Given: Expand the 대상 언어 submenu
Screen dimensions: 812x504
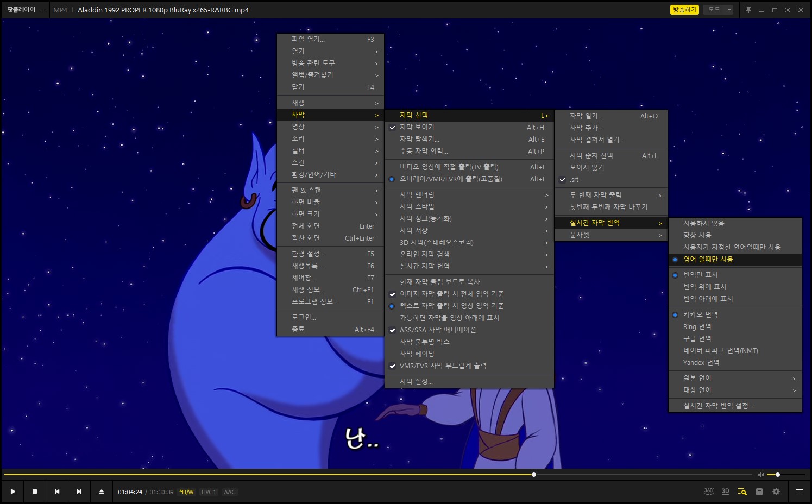Looking at the screenshot, I should [x=735, y=390].
